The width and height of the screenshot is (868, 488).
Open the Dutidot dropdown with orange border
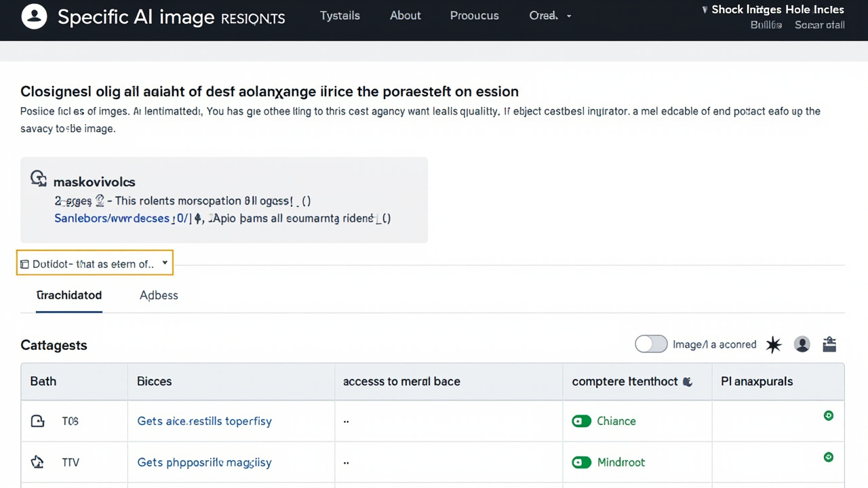pyautogui.click(x=95, y=263)
